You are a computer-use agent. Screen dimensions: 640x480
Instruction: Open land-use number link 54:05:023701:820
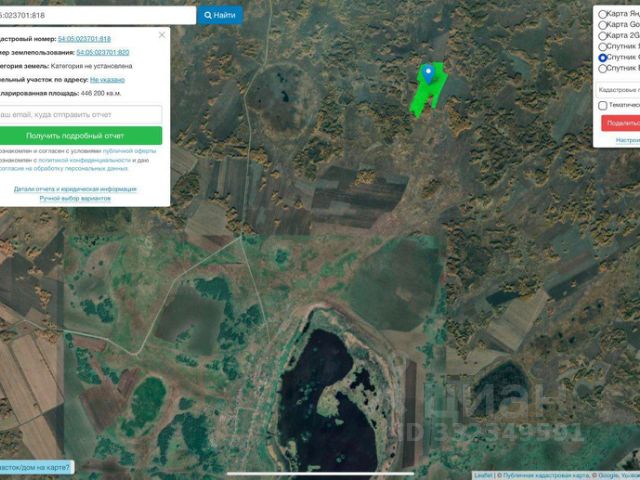(x=103, y=53)
